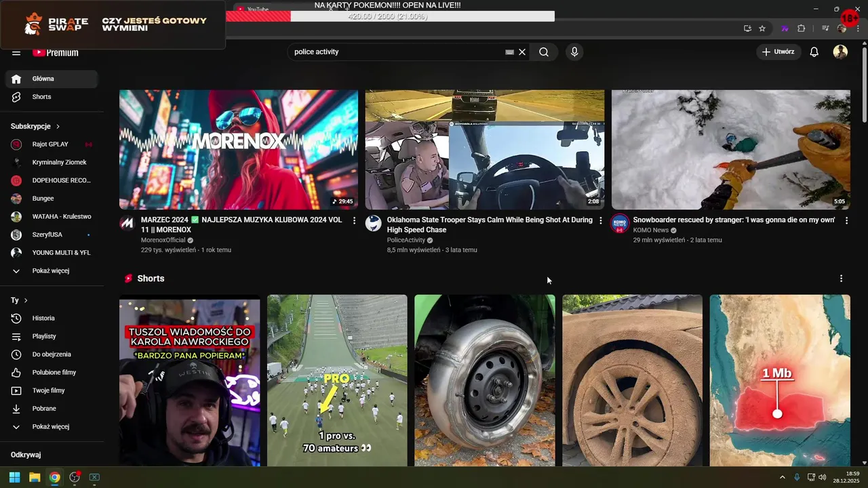The width and height of the screenshot is (868, 488).
Task: Open OBS Studio from the taskbar
Action: (75, 477)
